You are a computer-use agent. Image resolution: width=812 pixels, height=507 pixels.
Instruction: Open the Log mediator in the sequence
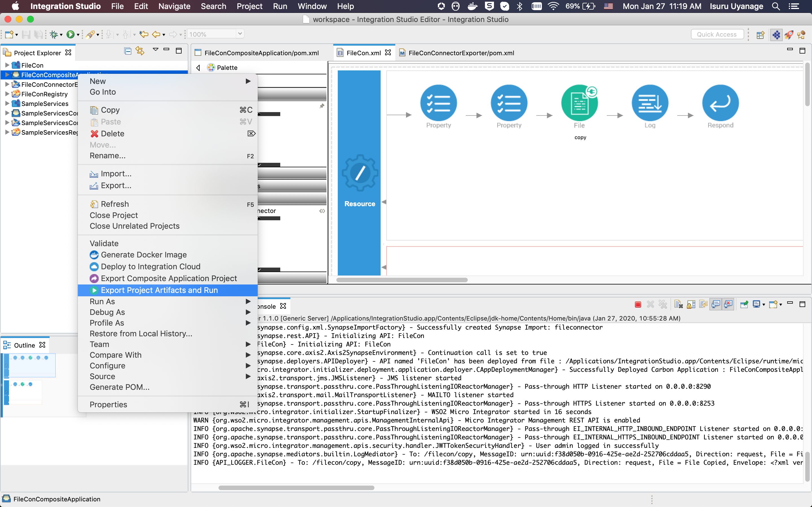click(650, 103)
